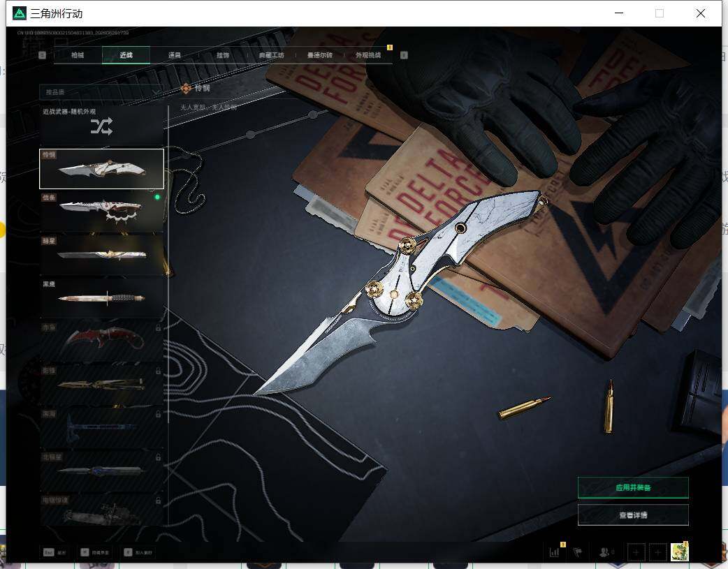
Task: Click the lock icon on 赤枭 skin
Action: click(158, 328)
